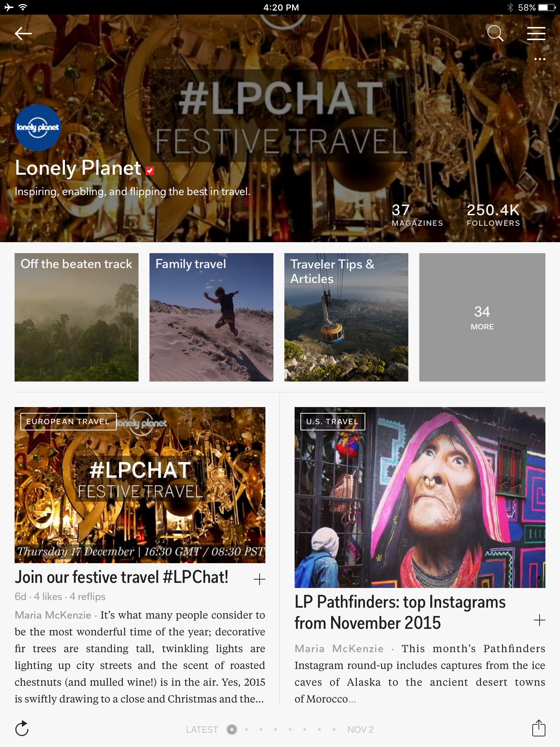Tap the Lonely Planet logo avatar
This screenshot has width=560, height=747.
[x=38, y=128]
